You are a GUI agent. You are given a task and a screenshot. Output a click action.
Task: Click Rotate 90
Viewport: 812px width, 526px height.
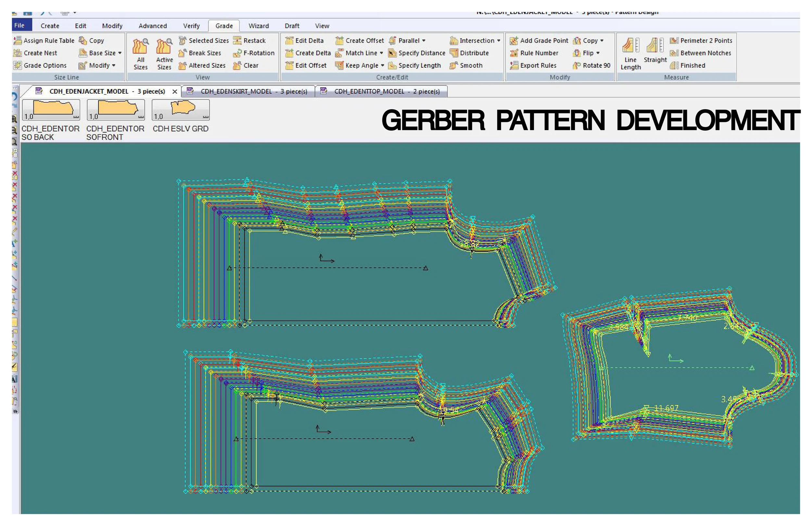(x=591, y=65)
